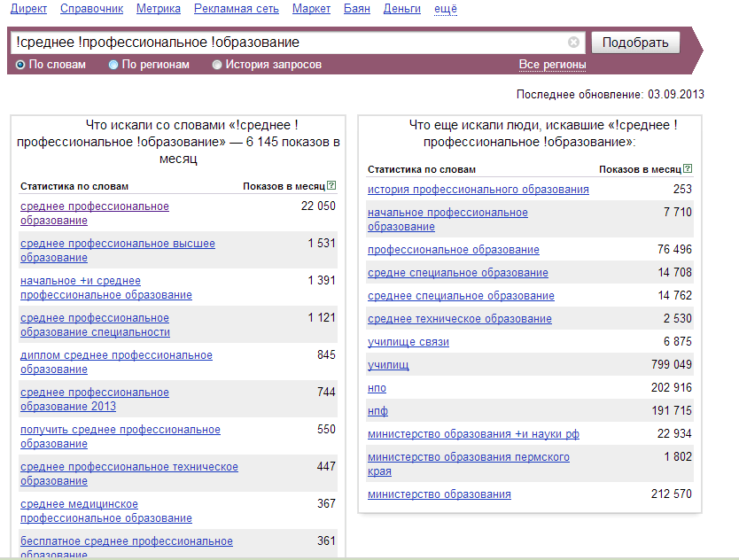Clear the search field with the X icon
Image resolution: width=739 pixels, height=560 pixels.
pos(573,43)
